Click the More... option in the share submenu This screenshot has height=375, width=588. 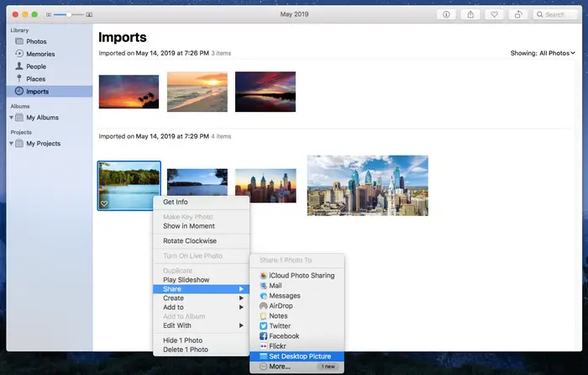click(279, 367)
